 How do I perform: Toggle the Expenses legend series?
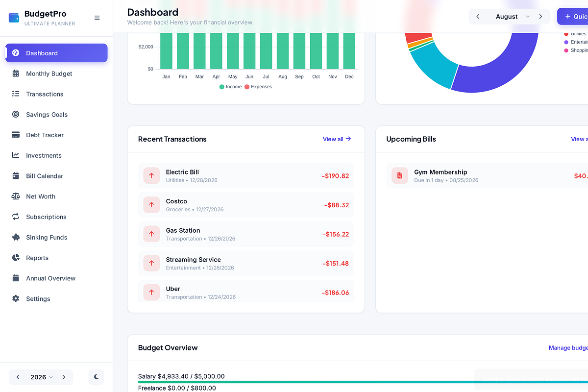[258, 87]
